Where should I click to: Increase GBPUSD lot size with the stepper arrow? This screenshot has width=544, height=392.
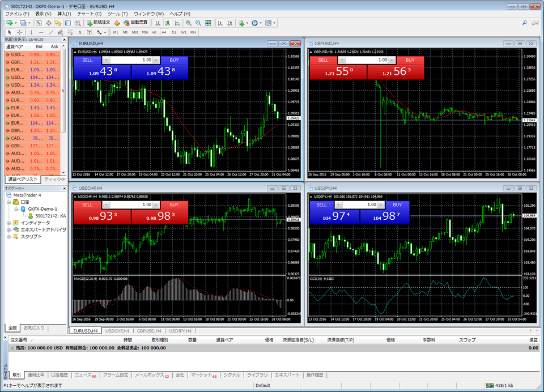click(x=391, y=59)
